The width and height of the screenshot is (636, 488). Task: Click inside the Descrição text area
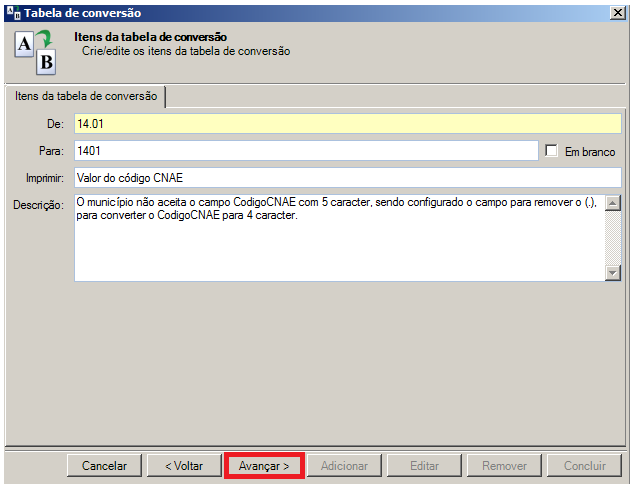339,238
